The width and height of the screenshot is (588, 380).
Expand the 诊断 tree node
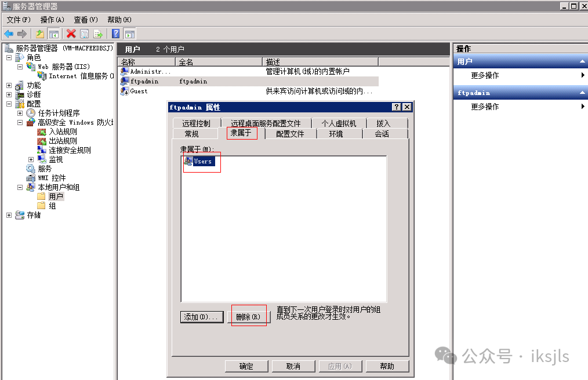(9, 94)
